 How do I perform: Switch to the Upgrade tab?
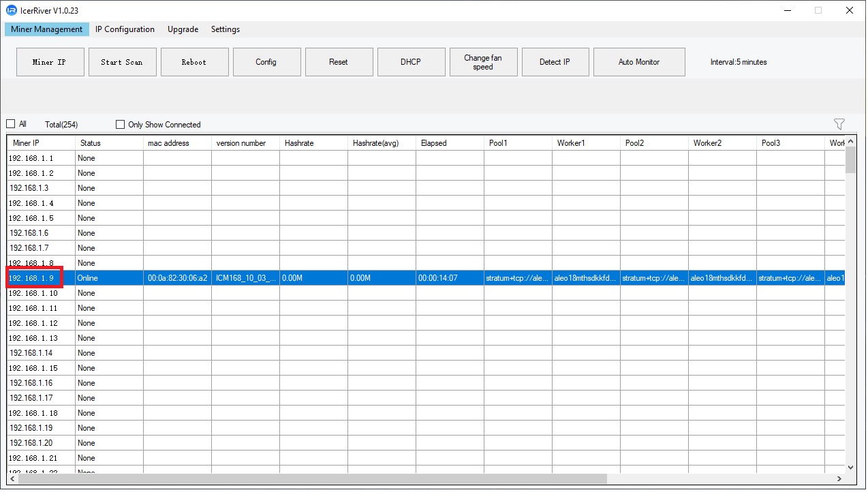point(183,29)
